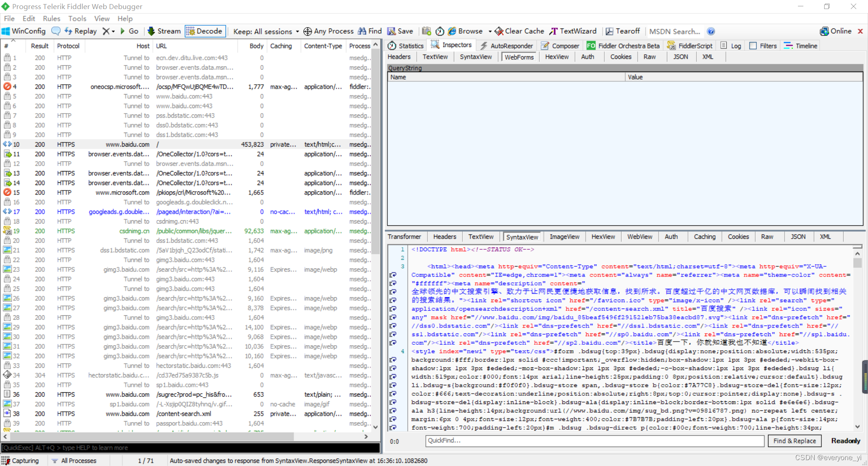This screenshot has height=466, width=868.
Task: Toggle Capturing in the status bar
Action: [20, 461]
